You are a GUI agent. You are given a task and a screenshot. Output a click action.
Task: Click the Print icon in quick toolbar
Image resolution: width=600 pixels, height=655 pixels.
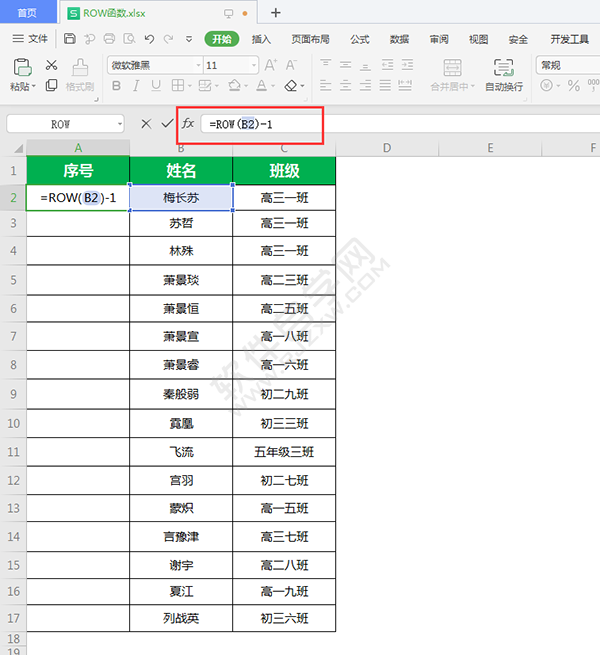click(x=109, y=39)
